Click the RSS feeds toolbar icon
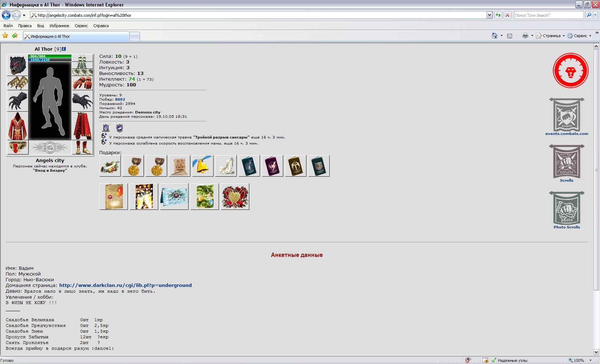Screen dimensions: 600x364 (510, 36)
